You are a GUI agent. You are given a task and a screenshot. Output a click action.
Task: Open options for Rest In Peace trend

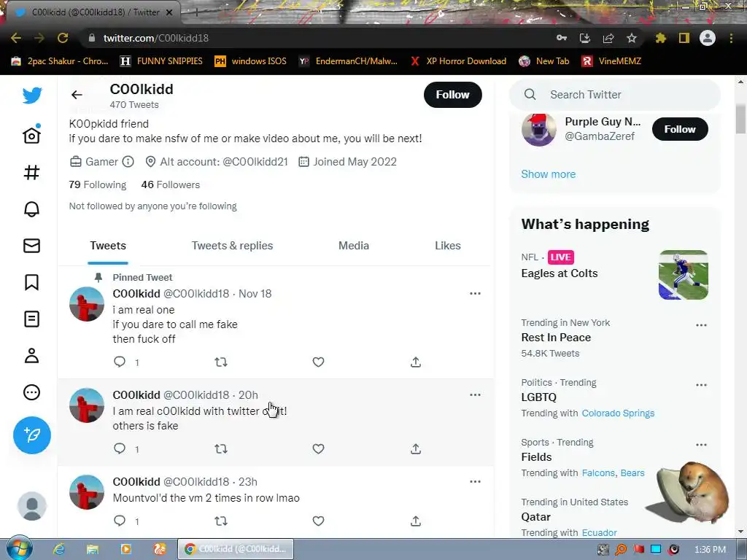[x=701, y=325]
